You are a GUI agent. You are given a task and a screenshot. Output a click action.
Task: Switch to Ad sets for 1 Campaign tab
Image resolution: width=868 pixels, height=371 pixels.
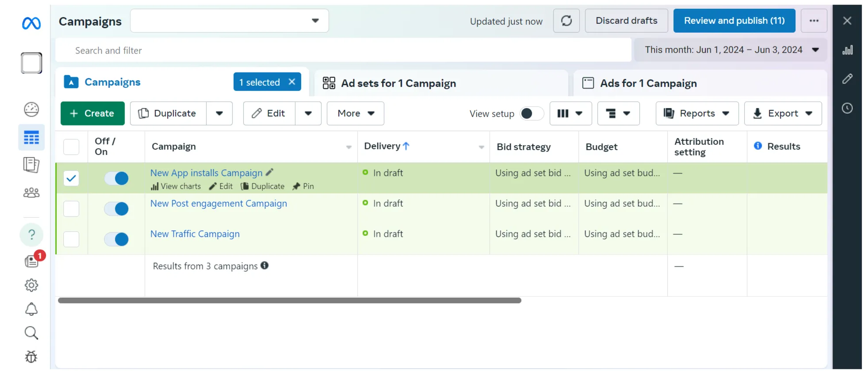398,83
